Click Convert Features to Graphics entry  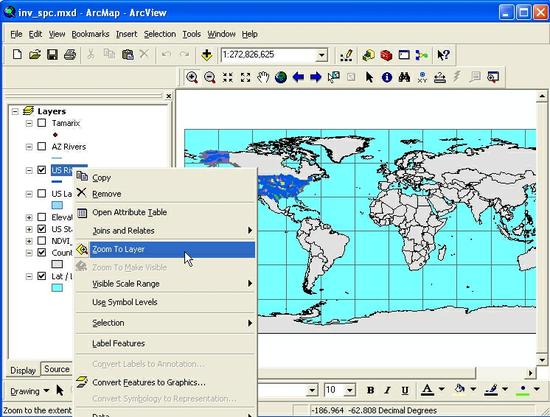(166, 382)
